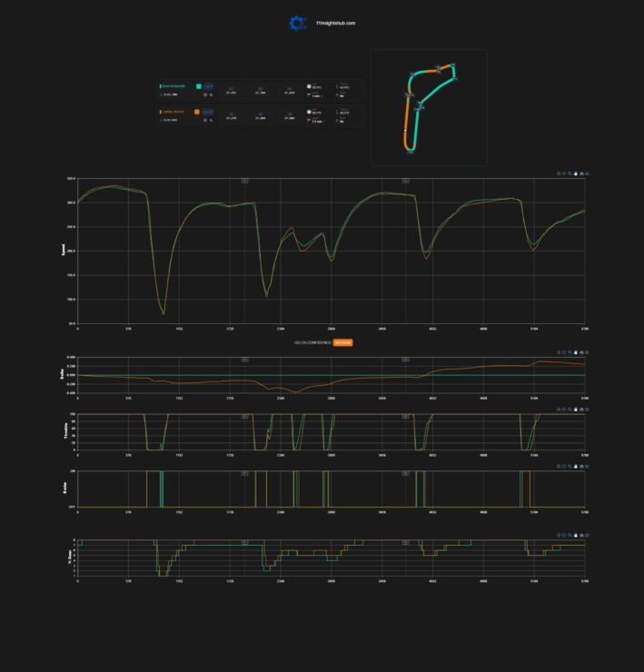Open the download menu icon on Throttle chart
Image resolution: width=644 pixels, height=672 pixels.
587,410
